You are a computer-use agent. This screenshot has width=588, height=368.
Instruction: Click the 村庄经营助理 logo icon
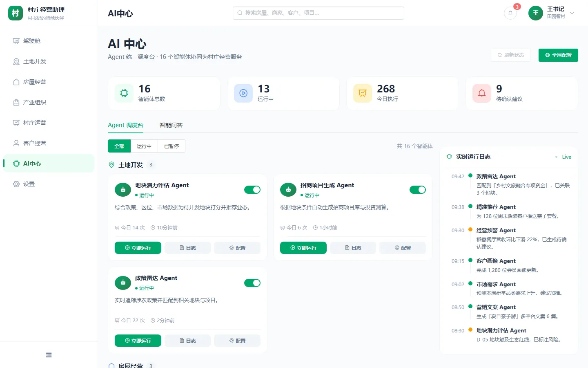click(16, 13)
